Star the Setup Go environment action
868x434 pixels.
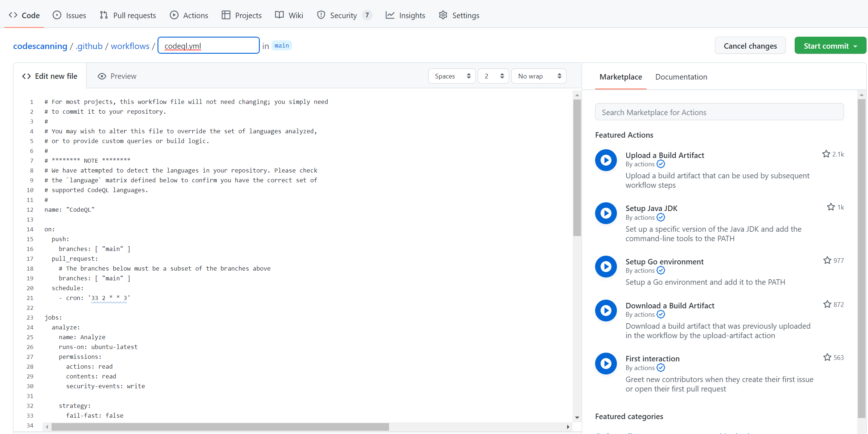point(827,260)
